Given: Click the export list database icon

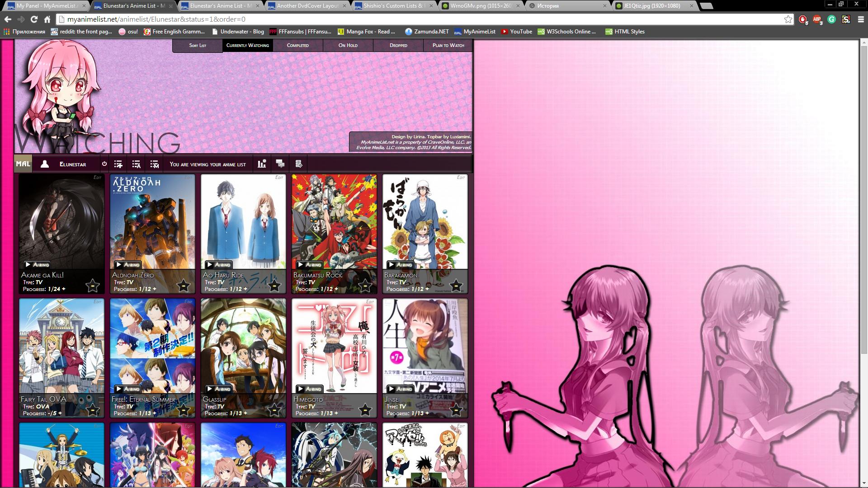Looking at the screenshot, I should (x=298, y=164).
